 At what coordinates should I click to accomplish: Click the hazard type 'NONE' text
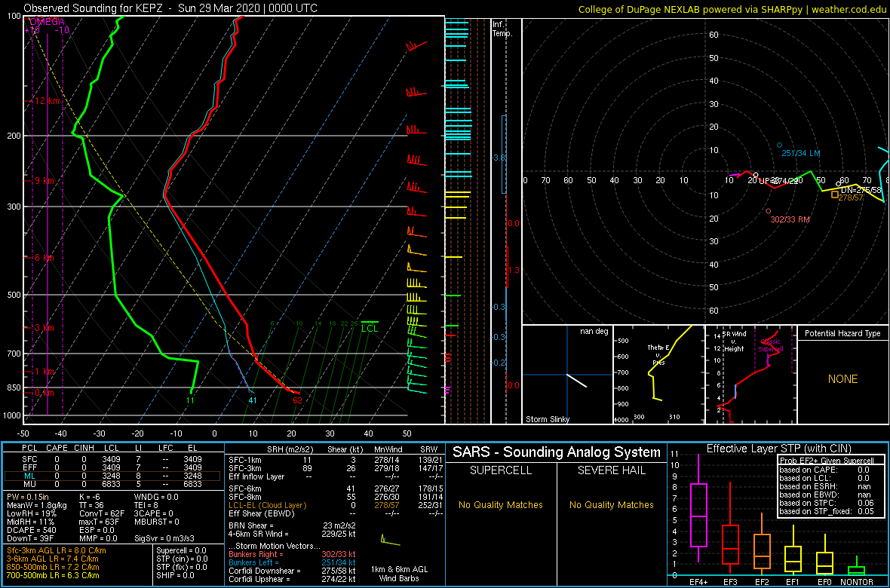[842, 379]
